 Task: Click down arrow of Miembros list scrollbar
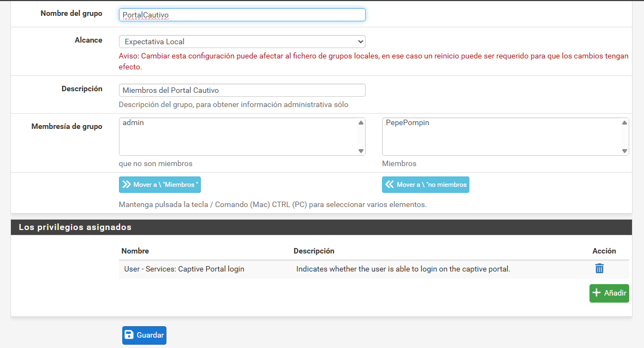coord(624,151)
